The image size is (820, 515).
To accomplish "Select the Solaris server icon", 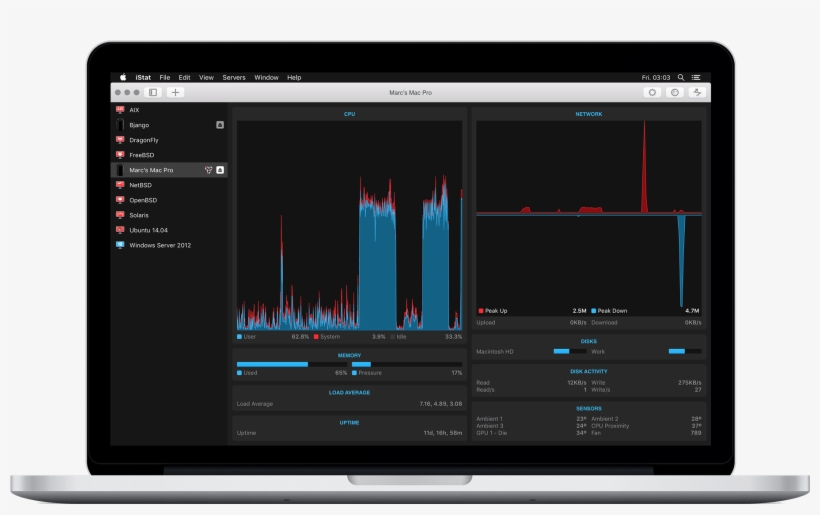I will pyautogui.click(x=120, y=215).
